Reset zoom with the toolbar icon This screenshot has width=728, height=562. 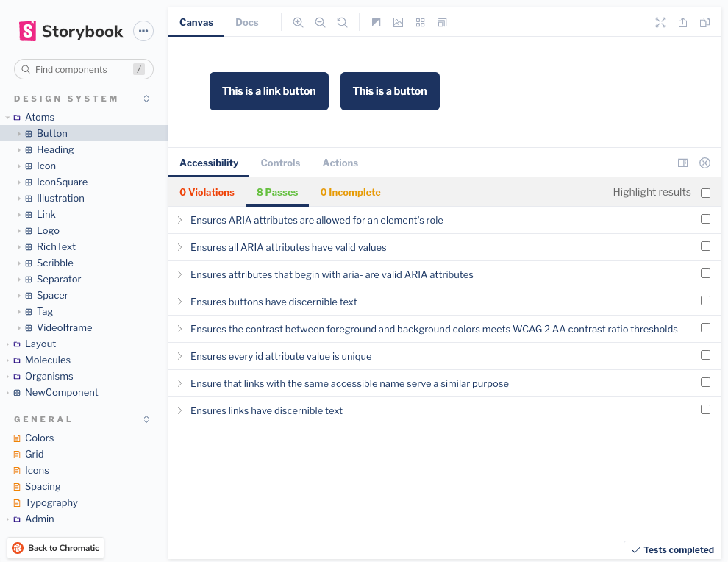point(342,22)
